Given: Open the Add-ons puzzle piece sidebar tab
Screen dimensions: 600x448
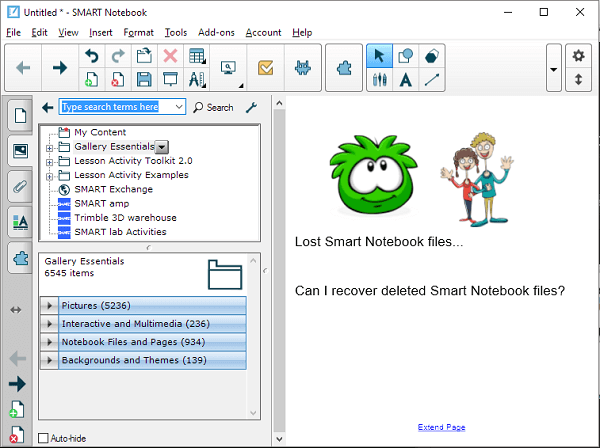Looking at the screenshot, I should (20, 257).
